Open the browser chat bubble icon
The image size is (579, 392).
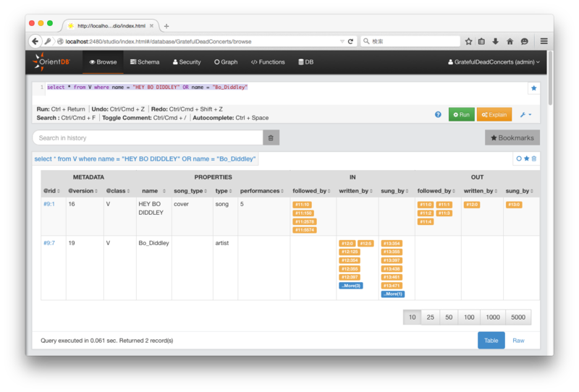click(524, 41)
